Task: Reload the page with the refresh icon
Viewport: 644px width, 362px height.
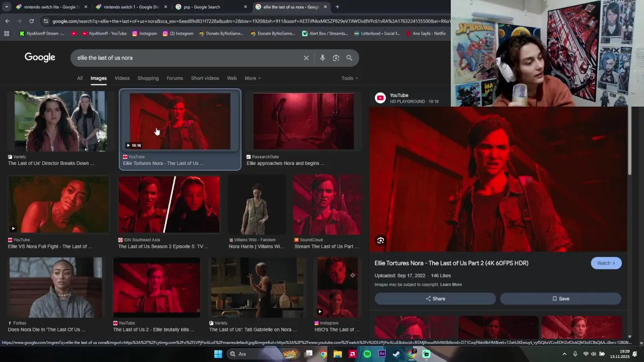Action: 31,21
